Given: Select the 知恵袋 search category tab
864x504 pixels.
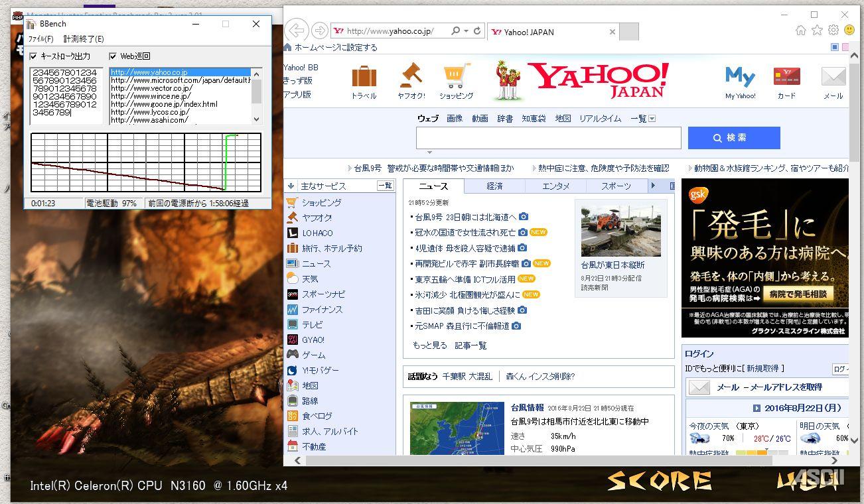Looking at the screenshot, I should (x=534, y=119).
